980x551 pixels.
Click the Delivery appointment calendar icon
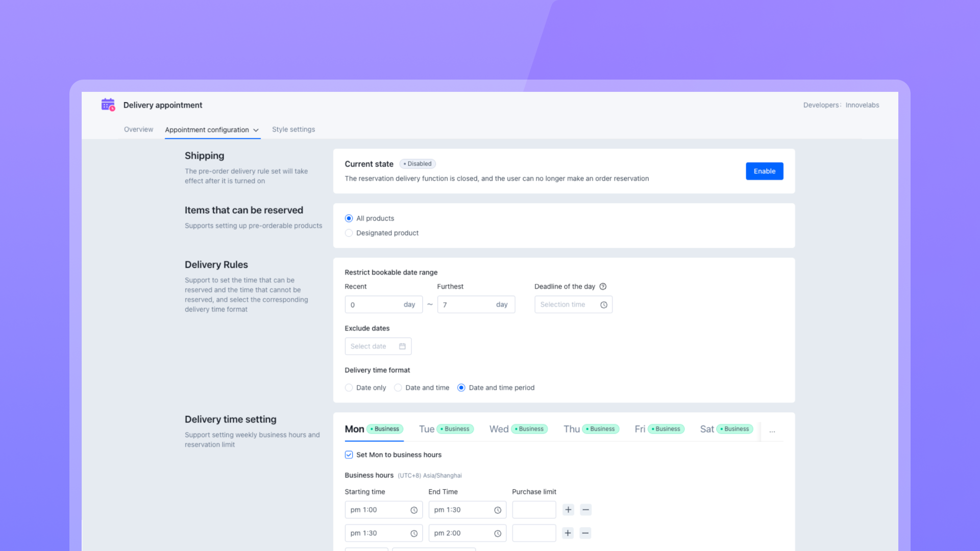coord(108,105)
